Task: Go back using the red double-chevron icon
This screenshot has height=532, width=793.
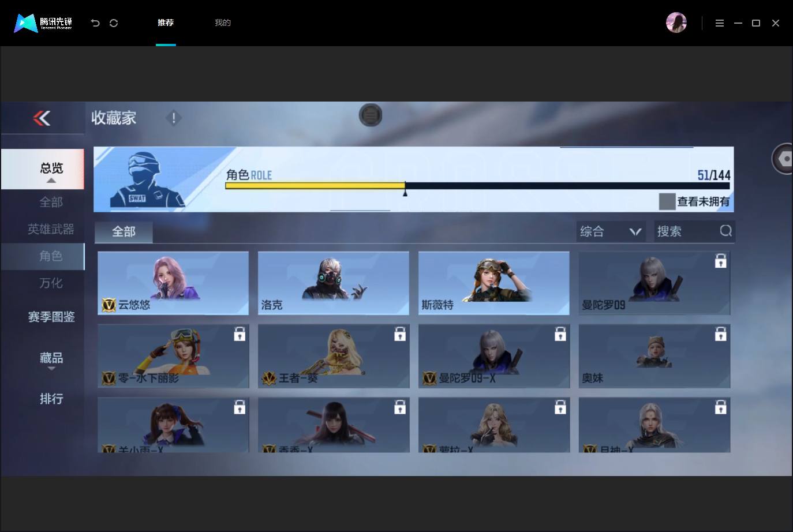Action: pyautogui.click(x=42, y=118)
